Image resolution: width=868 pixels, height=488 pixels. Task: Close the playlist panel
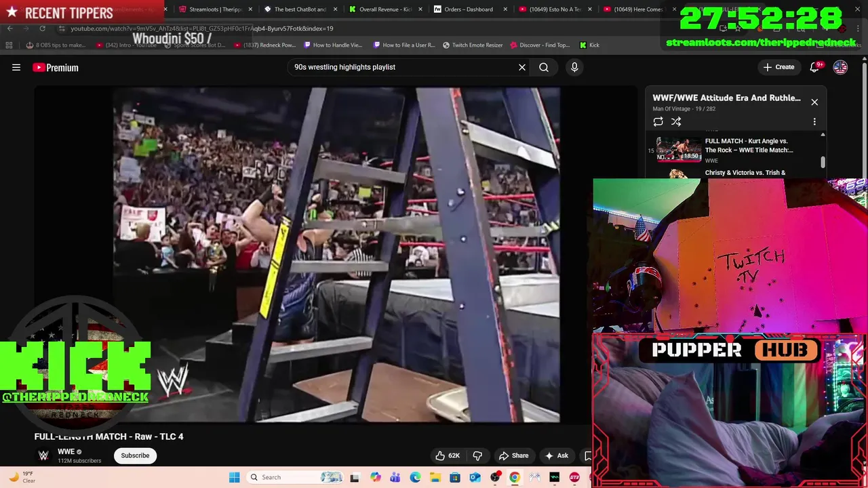pos(814,102)
